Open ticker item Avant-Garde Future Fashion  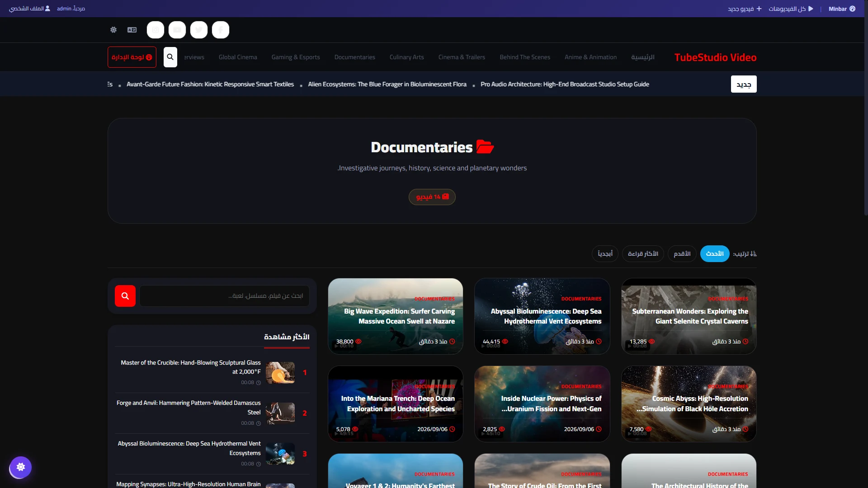coord(210,84)
